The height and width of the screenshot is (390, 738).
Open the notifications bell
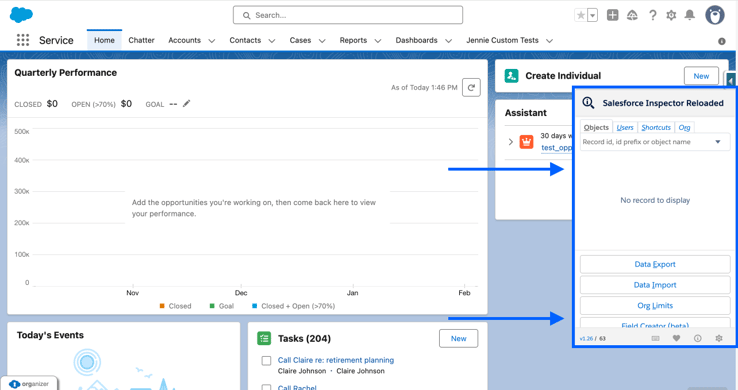click(690, 15)
